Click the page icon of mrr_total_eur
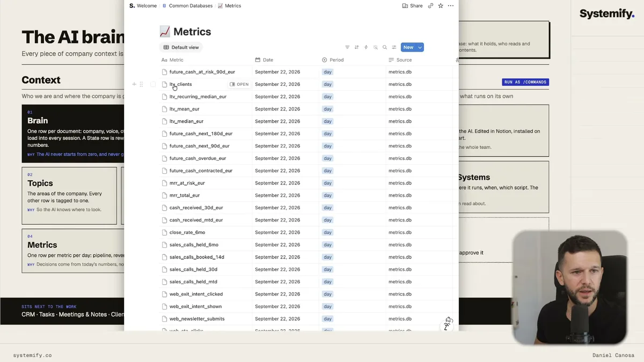Viewport: 644px width, 362px height. (x=165, y=195)
